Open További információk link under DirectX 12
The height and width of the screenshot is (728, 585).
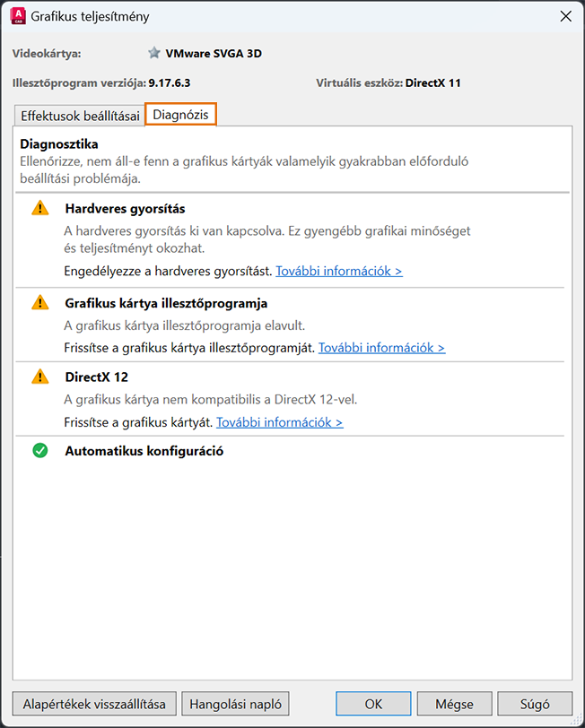[280, 422]
